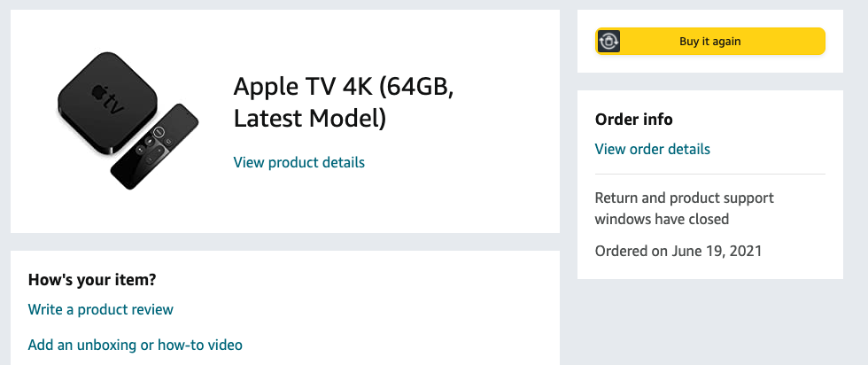This screenshot has height=365, width=868.
Task: Click the reorder bag icon on yellow button
Action: tap(609, 42)
